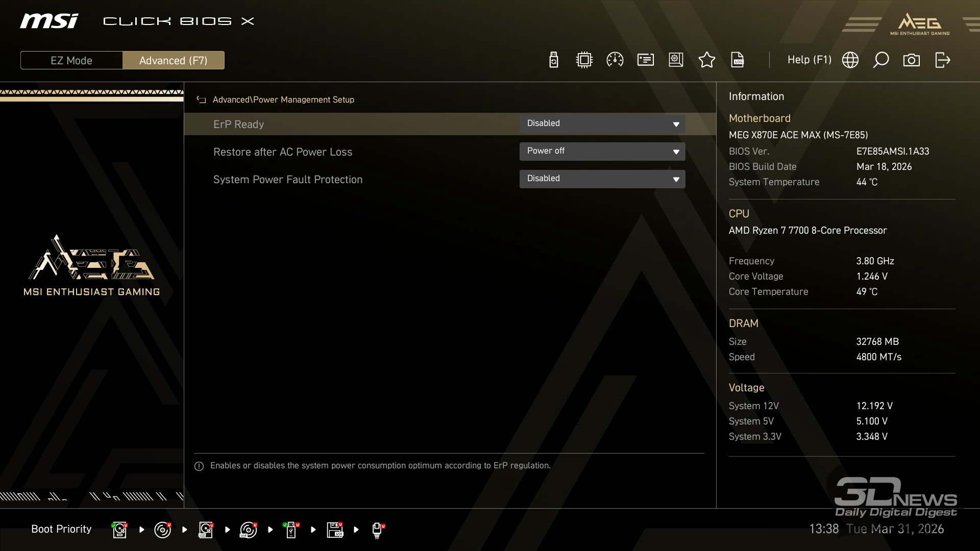Click the CPU chip icon in toolbar
The width and height of the screenshot is (980, 551).
[x=584, y=60]
